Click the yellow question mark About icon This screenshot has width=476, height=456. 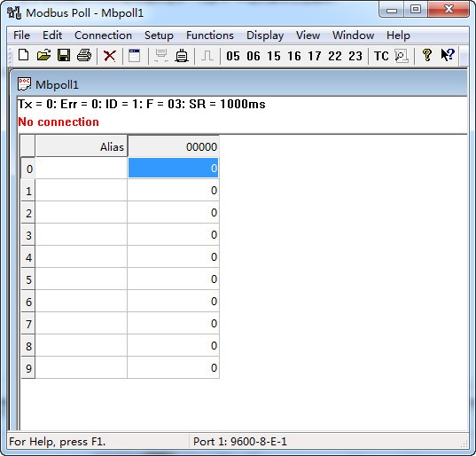(x=427, y=55)
